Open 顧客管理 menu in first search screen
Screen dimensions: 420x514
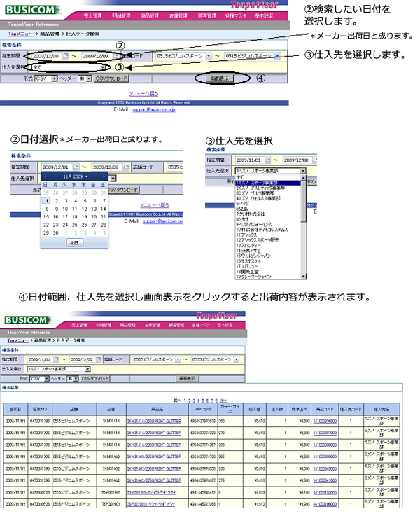tap(206, 15)
